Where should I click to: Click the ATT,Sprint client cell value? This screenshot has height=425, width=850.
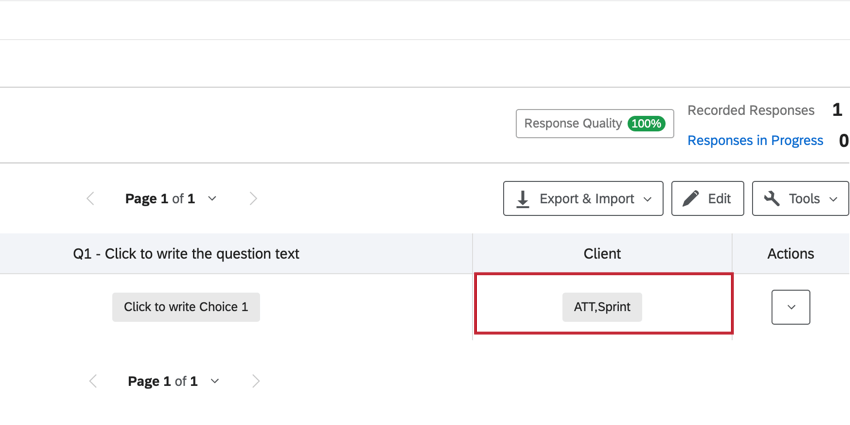[x=602, y=307]
